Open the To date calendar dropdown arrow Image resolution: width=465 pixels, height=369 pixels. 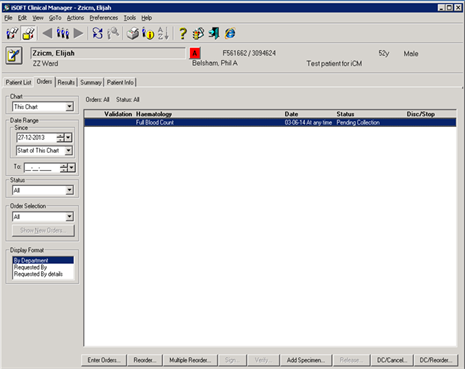(72, 168)
